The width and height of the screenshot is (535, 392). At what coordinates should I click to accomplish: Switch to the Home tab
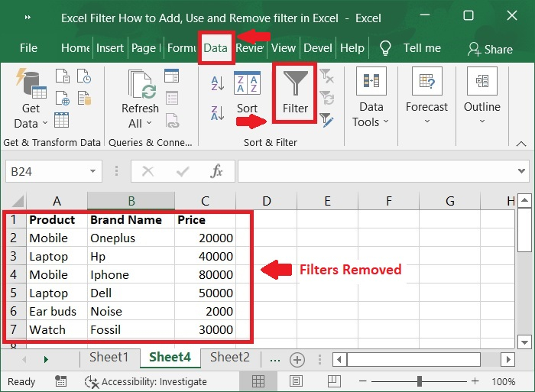[75, 48]
